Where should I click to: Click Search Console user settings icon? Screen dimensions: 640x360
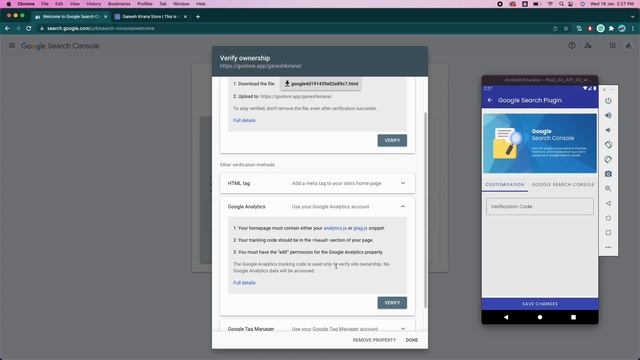[x=588, y=46]
